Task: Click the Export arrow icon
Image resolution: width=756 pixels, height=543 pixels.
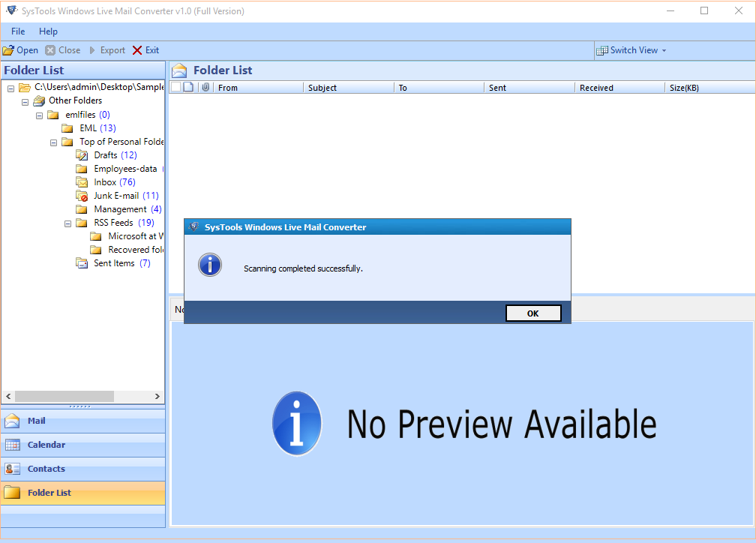Action: [x=92, y=50]
